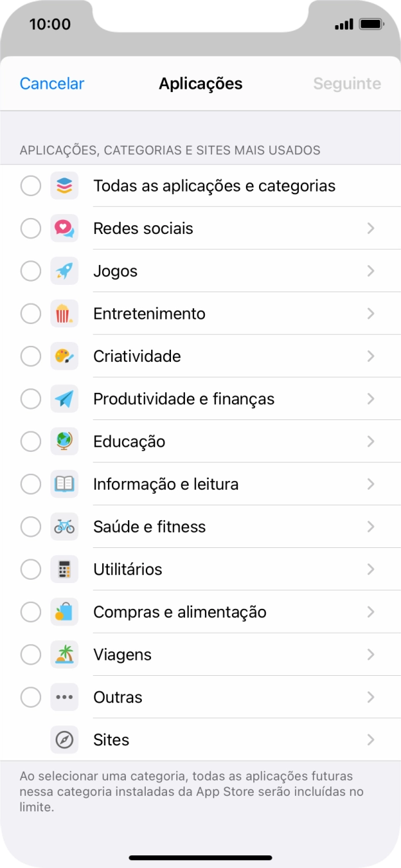Image resolution: width=401 pixels, height=868 pixels.
Task: Open the Criatividade palette icon
Action: click(x=64, y=356)
